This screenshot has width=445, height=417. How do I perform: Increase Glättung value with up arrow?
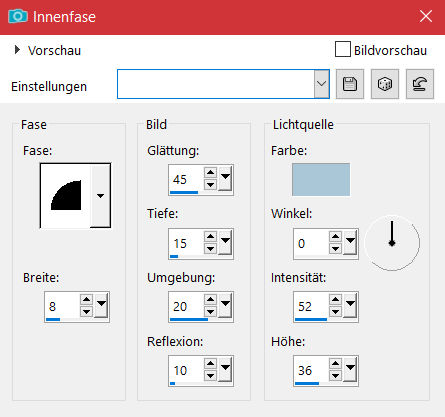coord(210,173)
